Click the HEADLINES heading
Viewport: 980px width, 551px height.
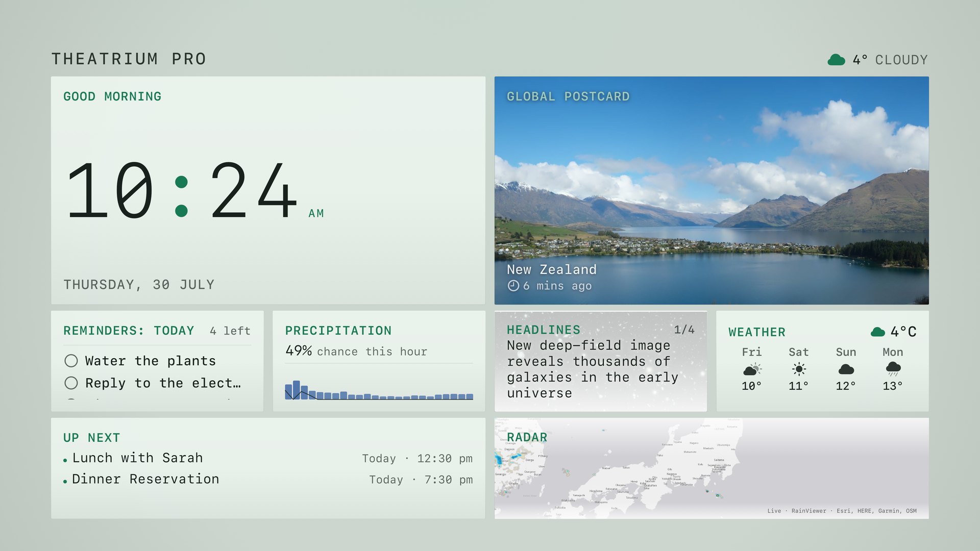click(x=544, y=330)
